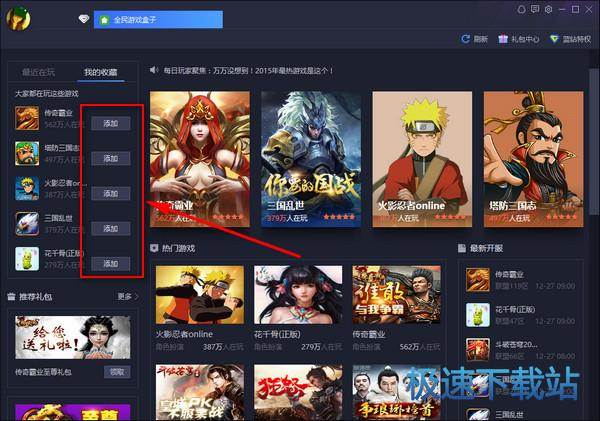This screenshot has width=600, height=421.
Task: Click the 塔防三国志 icon in sidebar list
Action: point(27,153)
